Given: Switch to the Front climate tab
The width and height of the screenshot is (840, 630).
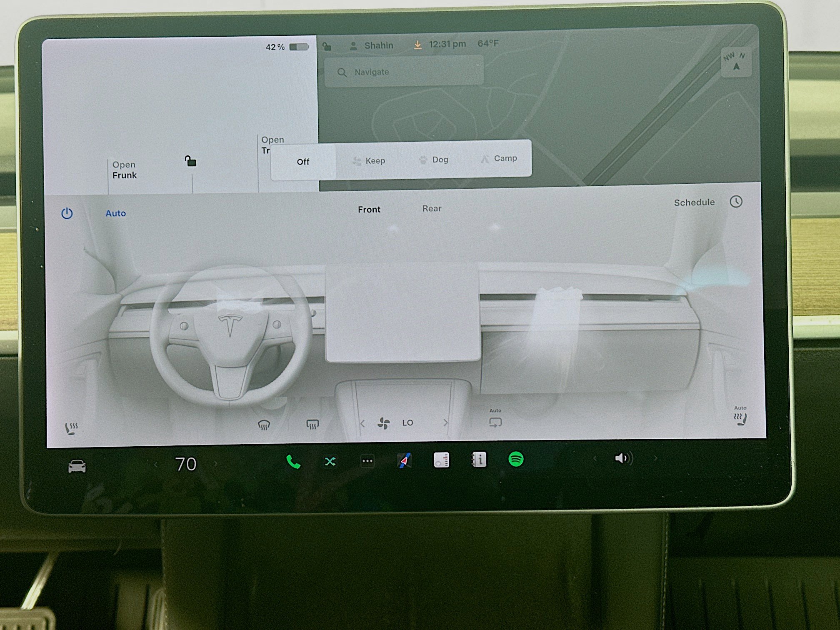Looking at the screenshot, I should coord(369,210).
